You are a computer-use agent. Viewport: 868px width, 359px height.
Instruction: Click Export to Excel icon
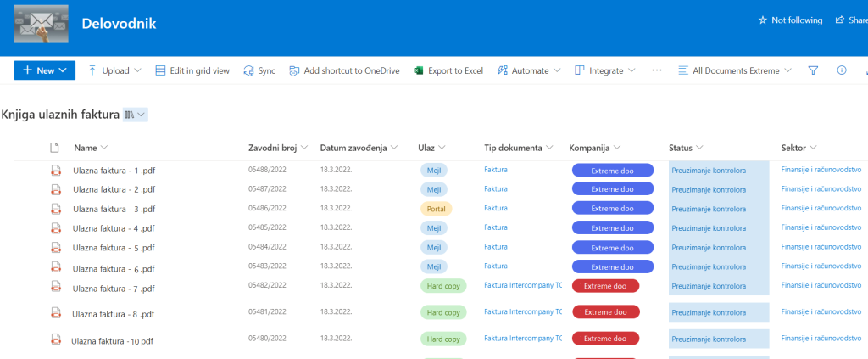pyautogui.click(x=418, y=70)
